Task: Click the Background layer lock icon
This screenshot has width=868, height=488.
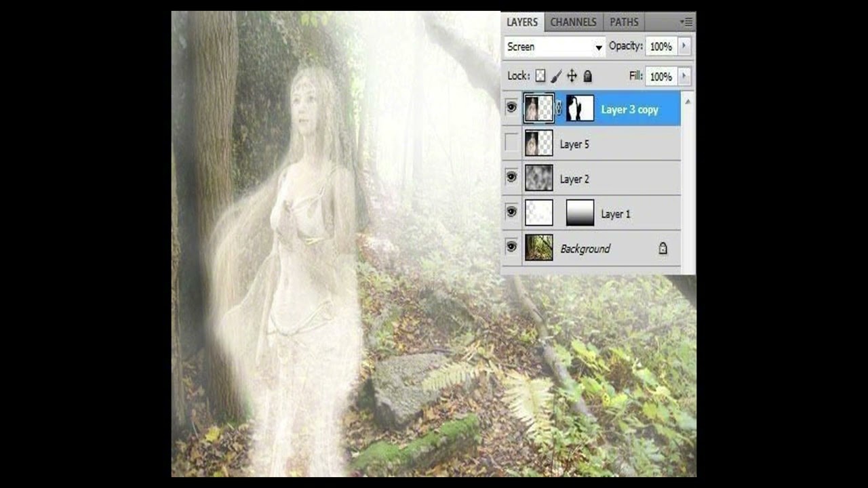Action: [663, 249]
